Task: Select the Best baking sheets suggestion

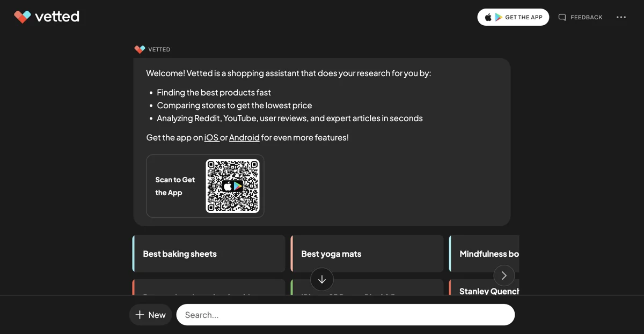Action: pyautogui.click(x=209, y=254)
